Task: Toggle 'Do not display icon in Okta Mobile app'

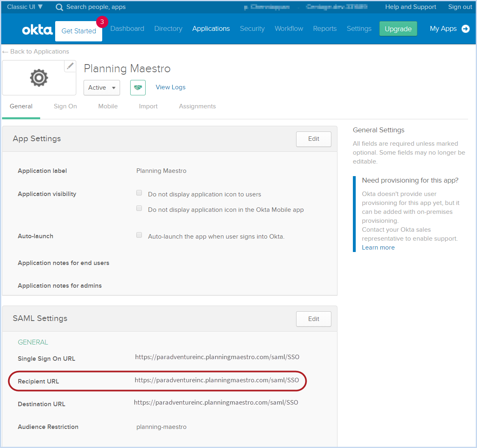Action: pyautogui.click(x=139, y=208)
